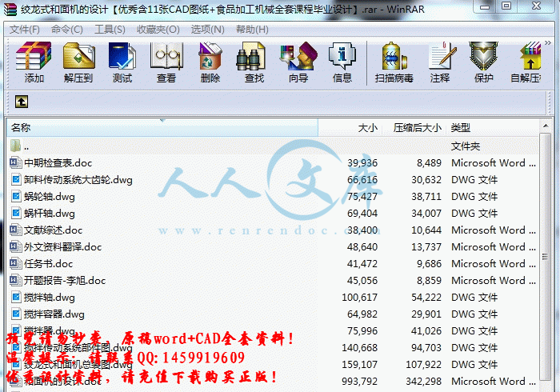Click the size value 140,668
Screen dimensions: 560x392
click(359, 348)
